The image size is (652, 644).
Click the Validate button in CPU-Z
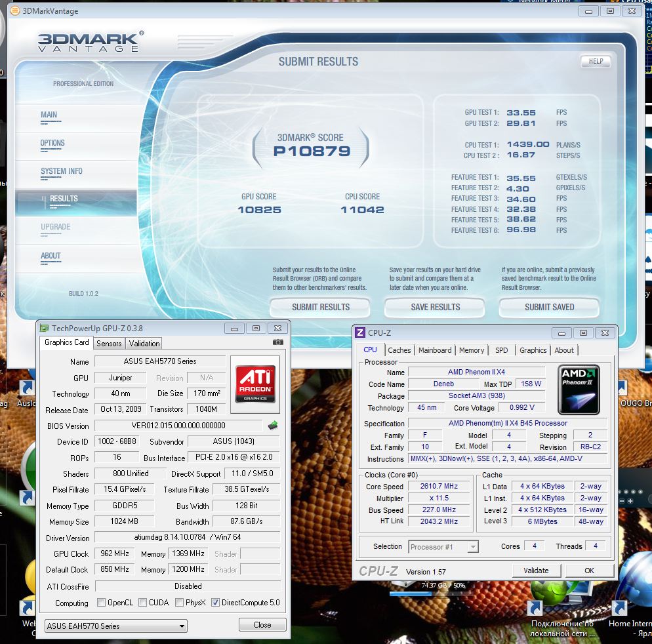click(536, 571)
